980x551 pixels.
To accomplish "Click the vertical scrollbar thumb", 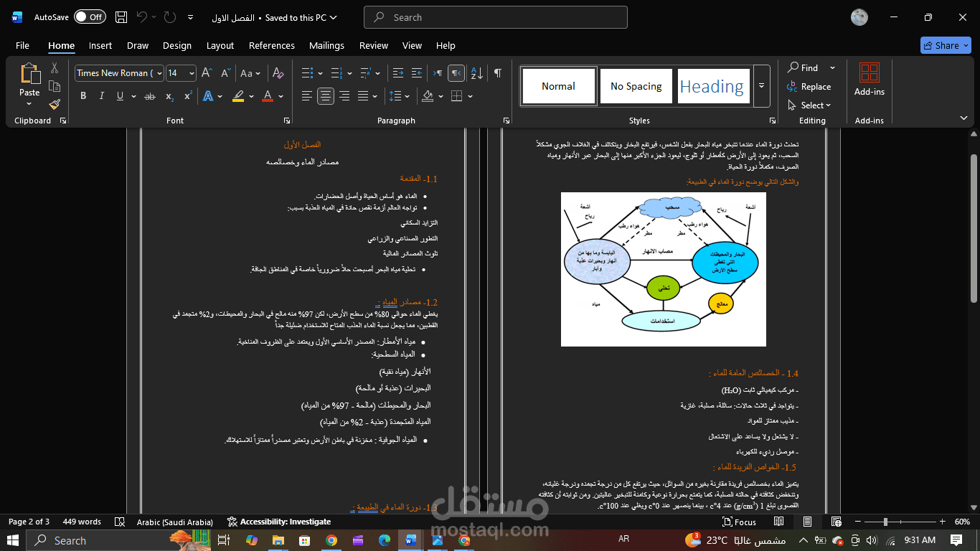I will 974,228.
